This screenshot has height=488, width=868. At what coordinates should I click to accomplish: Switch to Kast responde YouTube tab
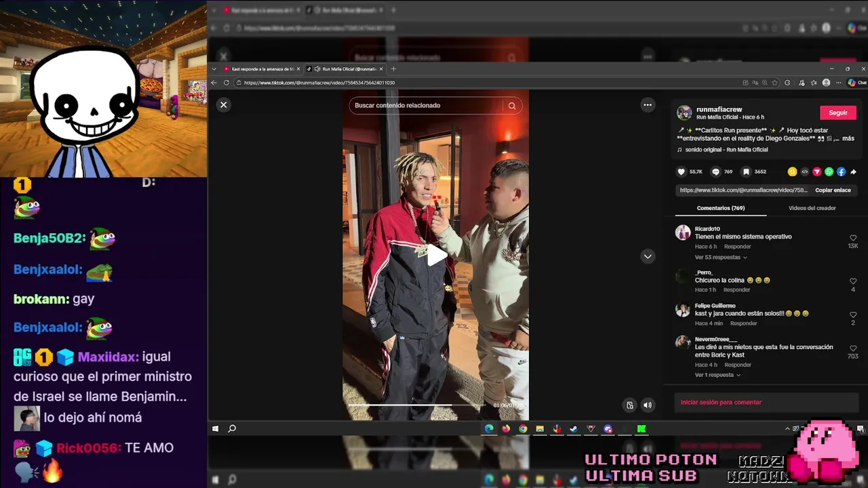(x=262, y=69)
